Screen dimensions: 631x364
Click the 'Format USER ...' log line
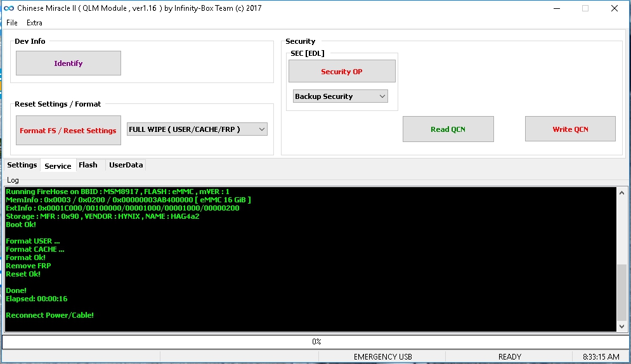pos(32,242)
